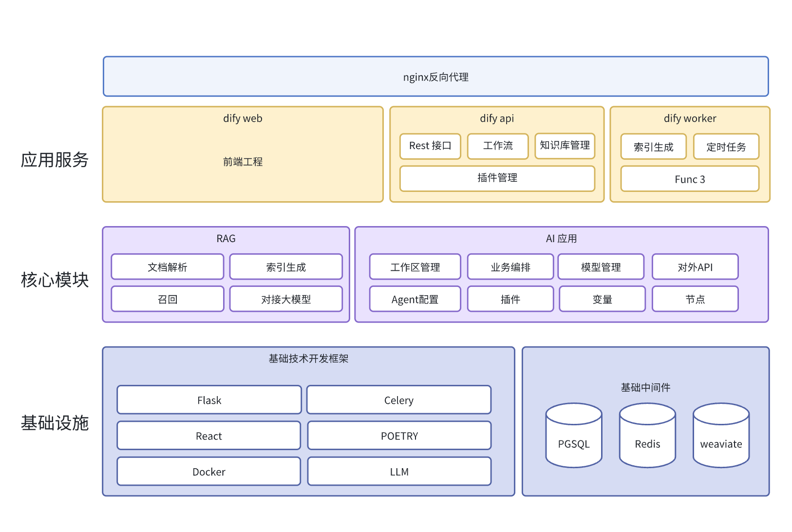Select the 召回 box

click(168, 299)
